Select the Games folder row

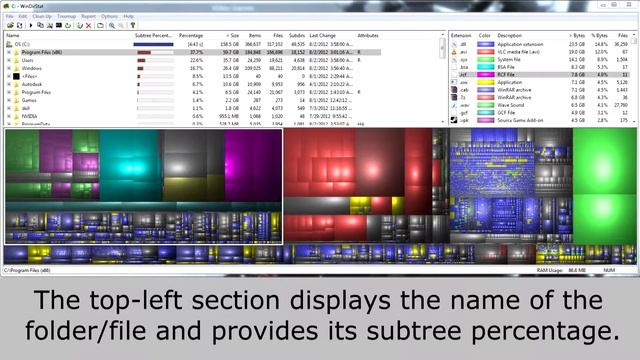(193, 100)
